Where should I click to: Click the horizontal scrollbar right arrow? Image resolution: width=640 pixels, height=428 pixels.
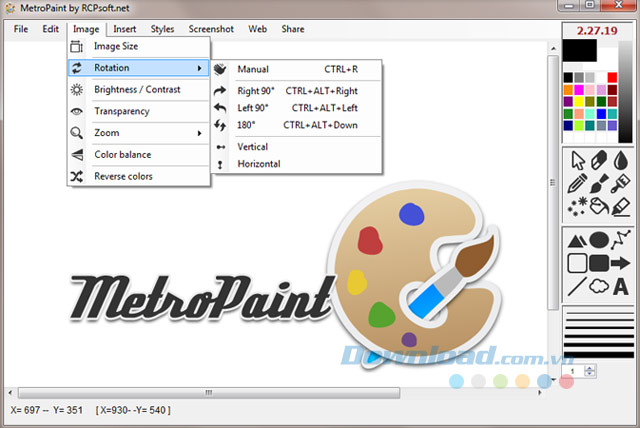540,393
